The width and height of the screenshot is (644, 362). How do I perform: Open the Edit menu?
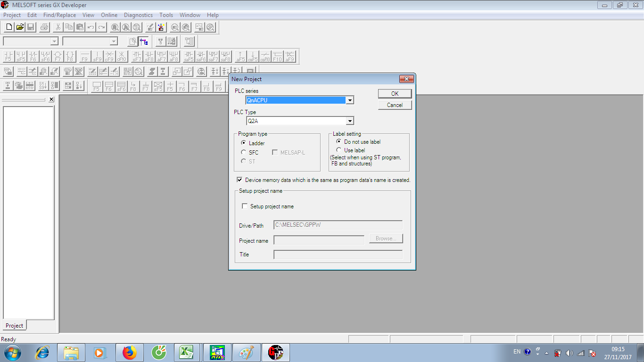[x=32, y=15]
